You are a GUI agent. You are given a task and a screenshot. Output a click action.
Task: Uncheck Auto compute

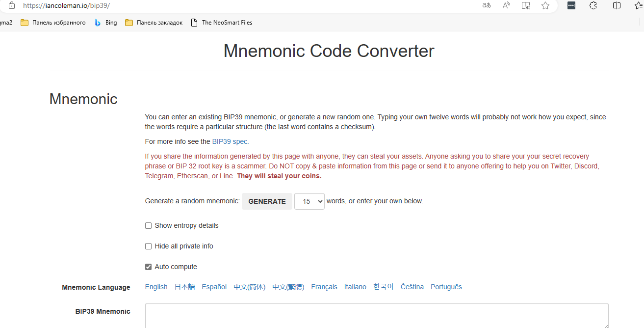point(148,267)
